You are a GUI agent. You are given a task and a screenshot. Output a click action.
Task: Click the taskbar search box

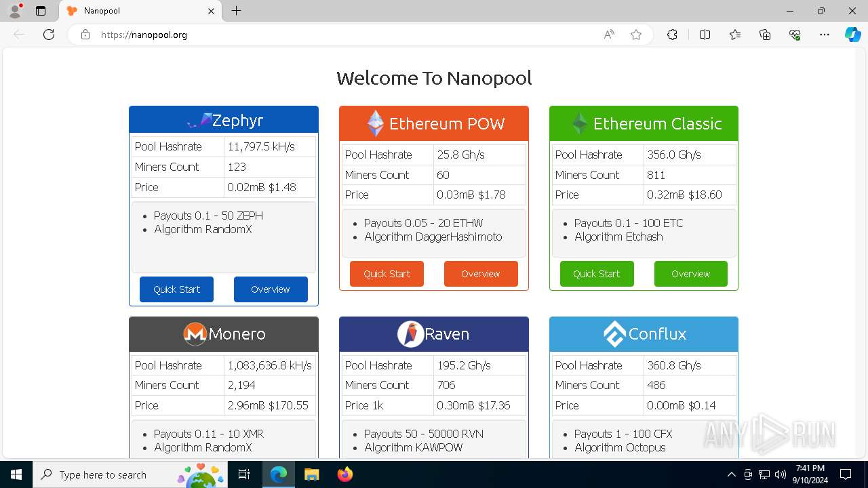(x=130, y=474)
